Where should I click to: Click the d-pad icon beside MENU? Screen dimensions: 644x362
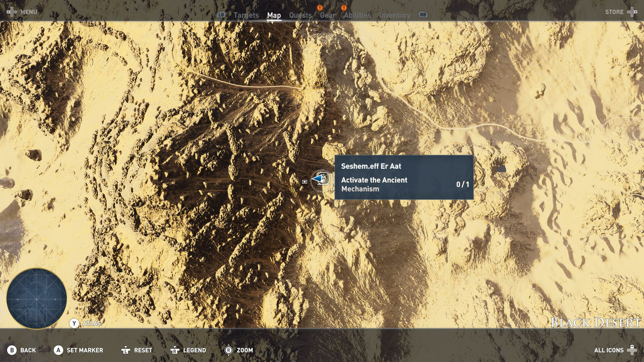12,12
